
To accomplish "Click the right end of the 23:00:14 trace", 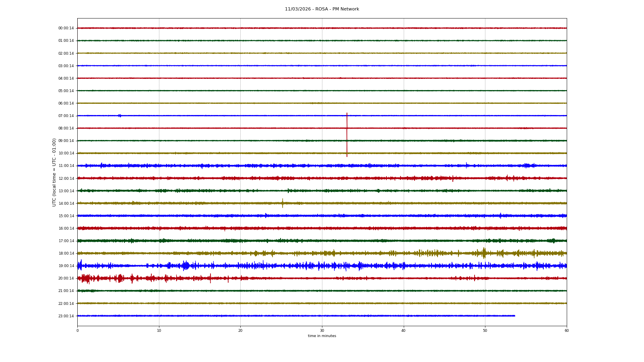I will [x=514, y=316].
